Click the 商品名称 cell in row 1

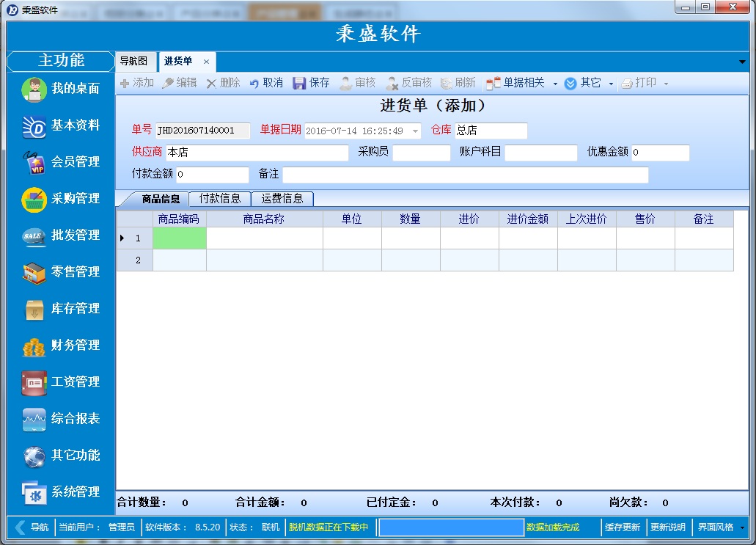pyautogui.click(x=264, y=238)
